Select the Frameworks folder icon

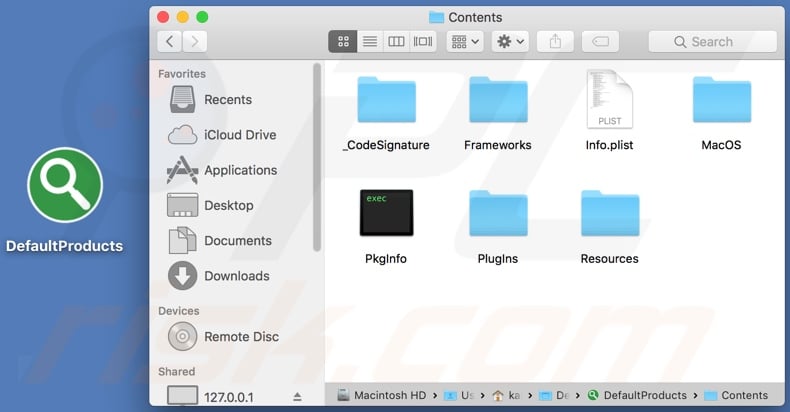(x=498, y=100)
